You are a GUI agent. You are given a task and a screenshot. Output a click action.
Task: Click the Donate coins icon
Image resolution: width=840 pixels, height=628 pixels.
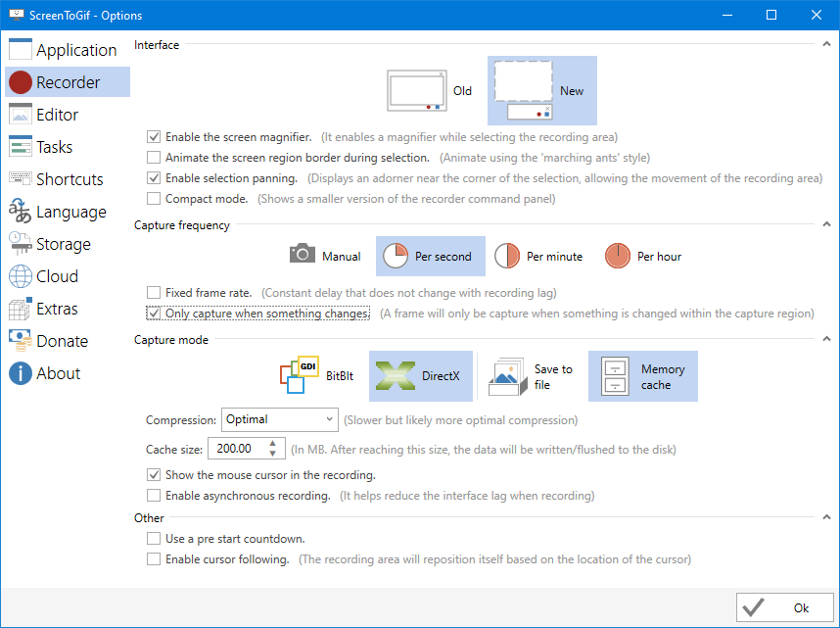(21, 341)
